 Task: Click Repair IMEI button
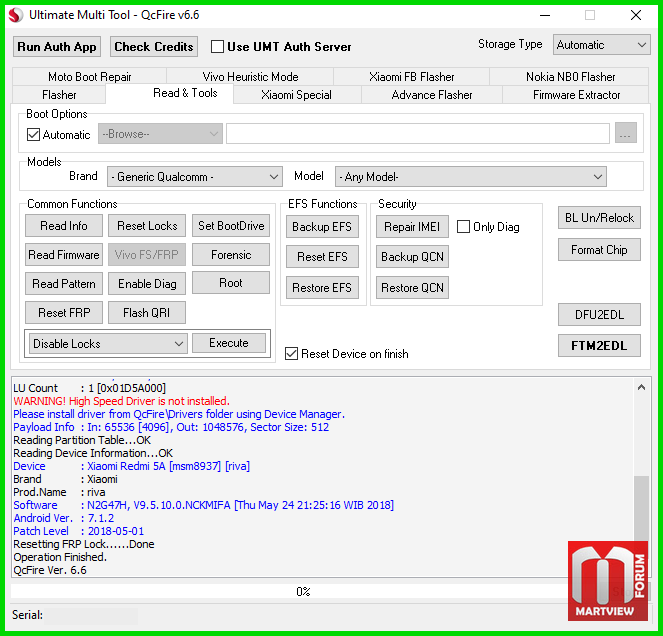(412, 227)
